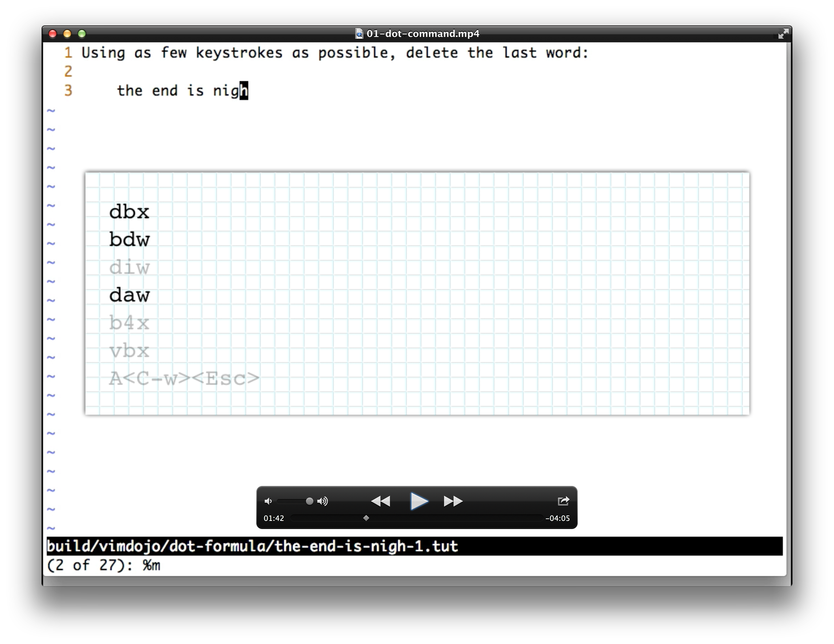Close the video window with the red button
This screenshot has height=644, width=834.
pos(53,34)
